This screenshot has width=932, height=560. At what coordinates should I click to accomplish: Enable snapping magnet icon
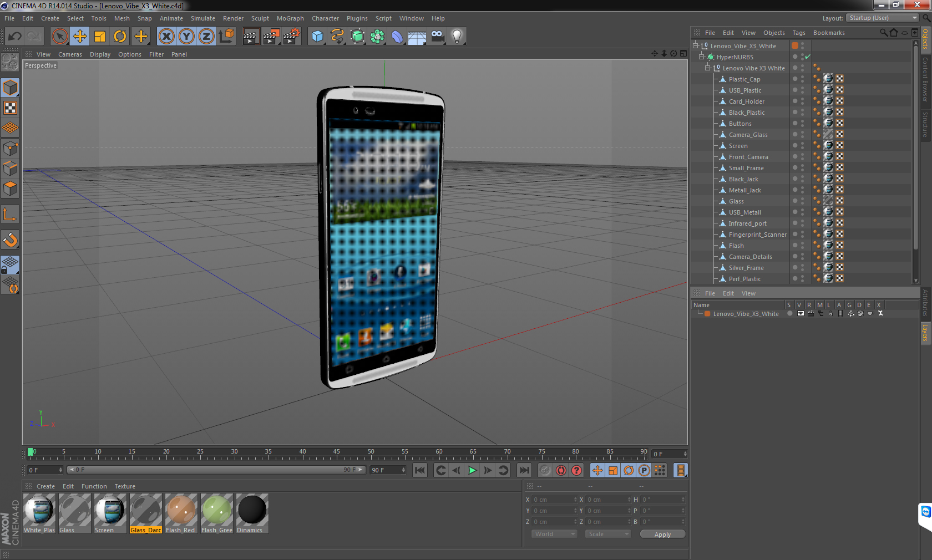click(x=10, y=240)
